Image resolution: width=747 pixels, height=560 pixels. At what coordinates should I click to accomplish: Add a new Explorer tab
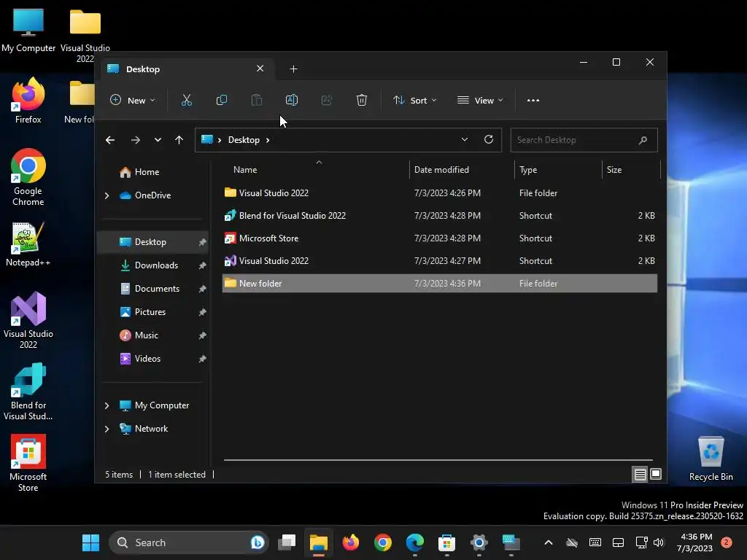click(x=293, y=69)
